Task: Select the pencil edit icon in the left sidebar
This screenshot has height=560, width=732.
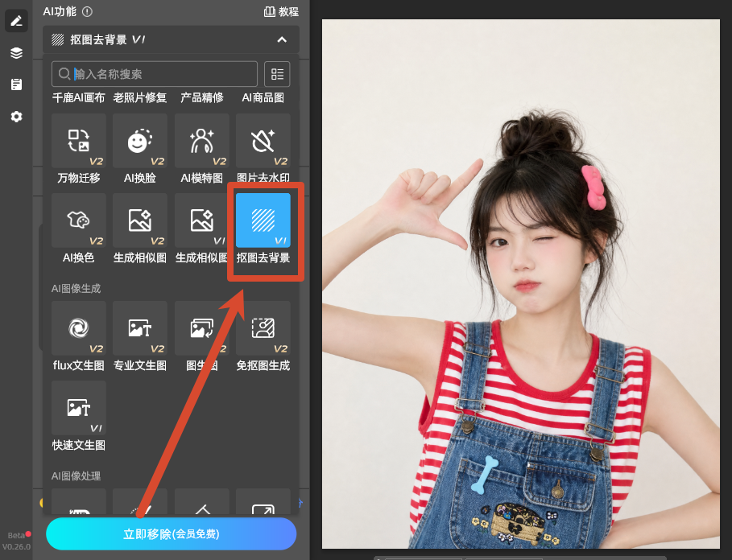Action: pos(16,21)
